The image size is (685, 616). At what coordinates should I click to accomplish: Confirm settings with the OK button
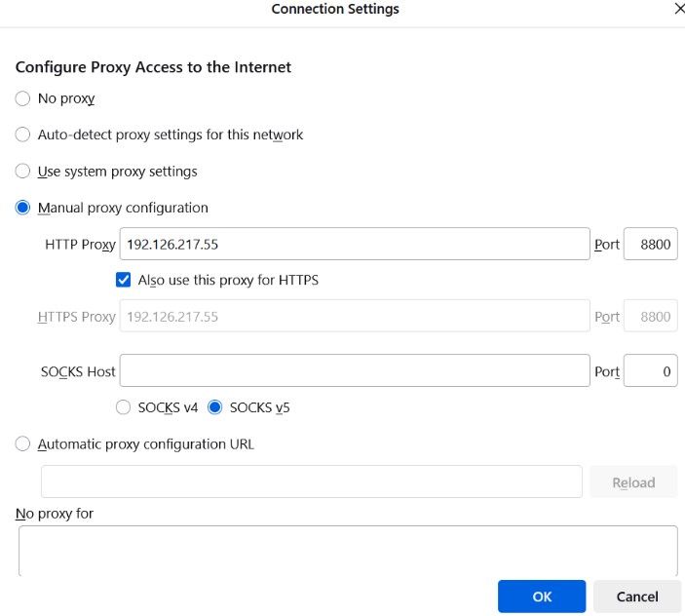point(542,597)
